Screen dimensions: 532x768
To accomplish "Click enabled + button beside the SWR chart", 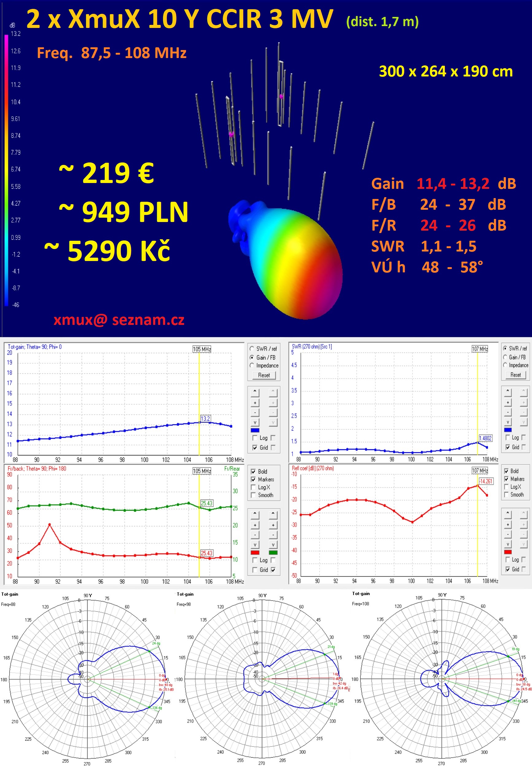I will point(508,402).
